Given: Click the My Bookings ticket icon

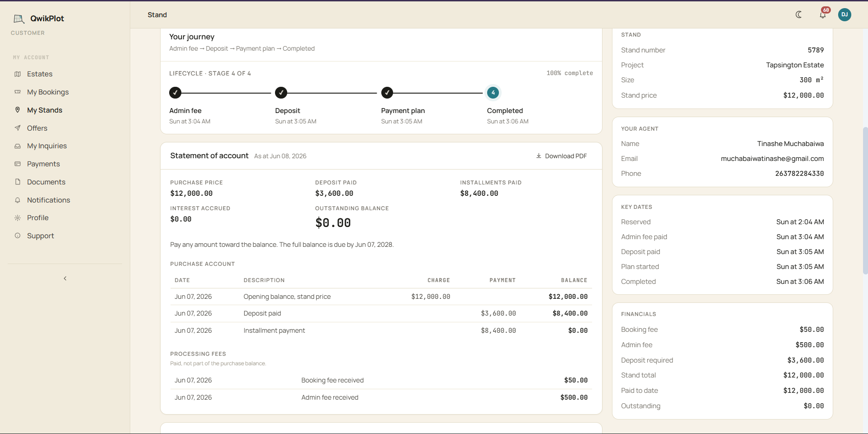Looking at the screenshot, I should point(18,92).
